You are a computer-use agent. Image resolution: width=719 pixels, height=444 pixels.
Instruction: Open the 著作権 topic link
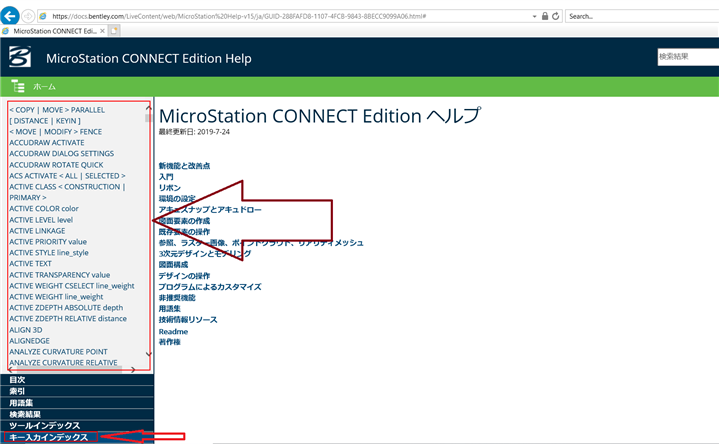[x=170, y=342]
